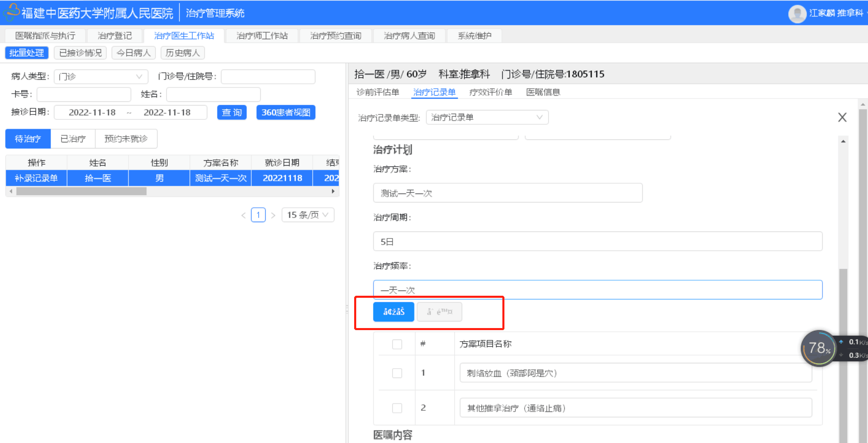Open the 15 条/页 page size dropdown

(307, 215)
